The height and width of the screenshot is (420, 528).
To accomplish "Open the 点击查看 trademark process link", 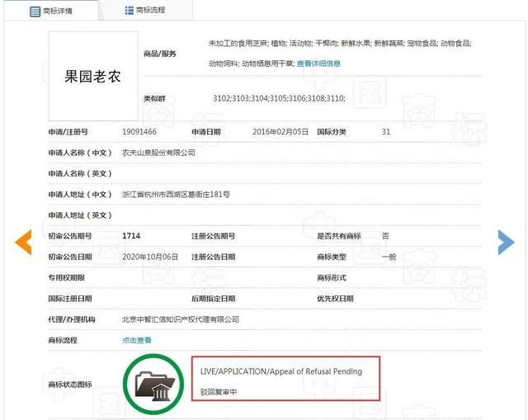I will [x=137, y=340].
